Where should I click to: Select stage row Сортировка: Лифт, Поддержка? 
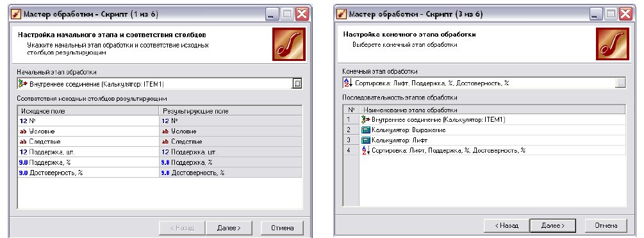coord(492,151)
